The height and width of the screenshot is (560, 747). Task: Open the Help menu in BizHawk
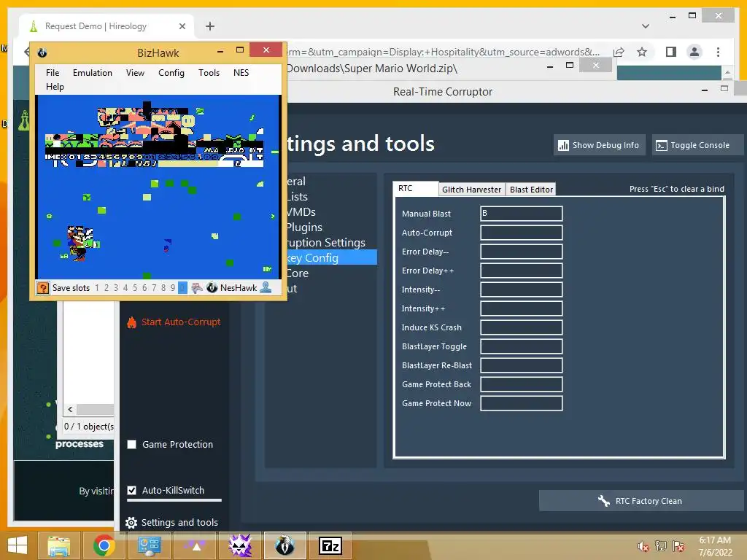[x=55, y=87]
